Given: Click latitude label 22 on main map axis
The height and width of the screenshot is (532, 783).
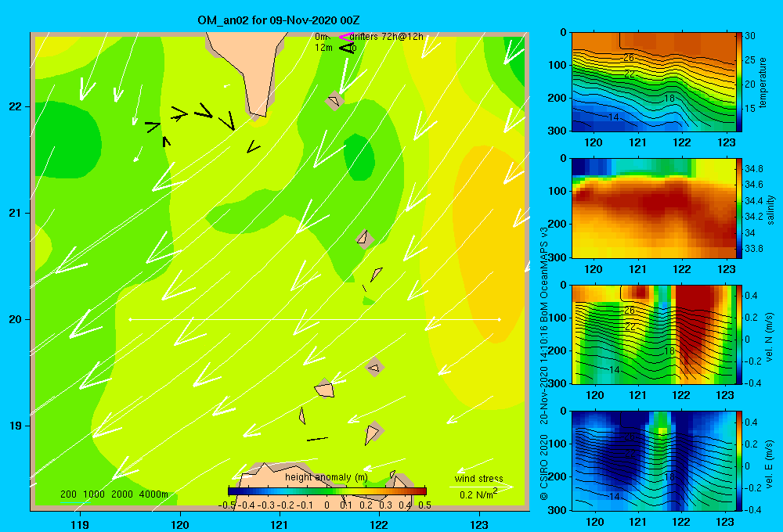Looking at the screenshot, I should pyautogui.click(x=15, y=107).
